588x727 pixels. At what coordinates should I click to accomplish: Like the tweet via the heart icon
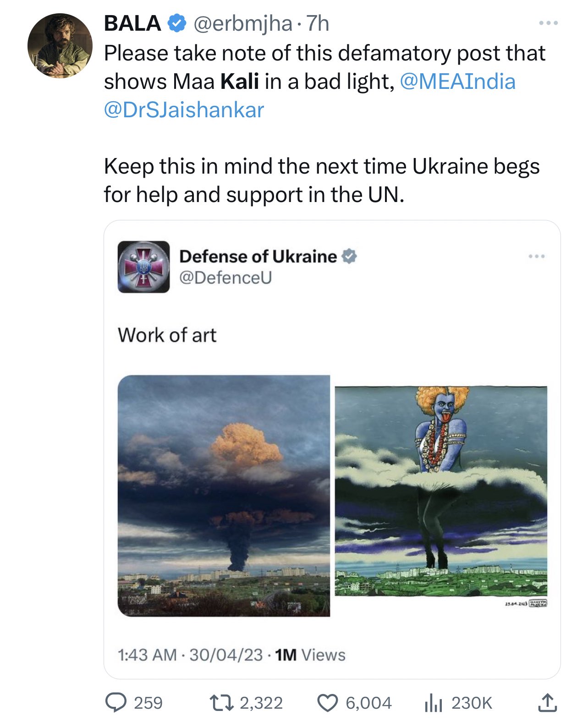point(327,703)
